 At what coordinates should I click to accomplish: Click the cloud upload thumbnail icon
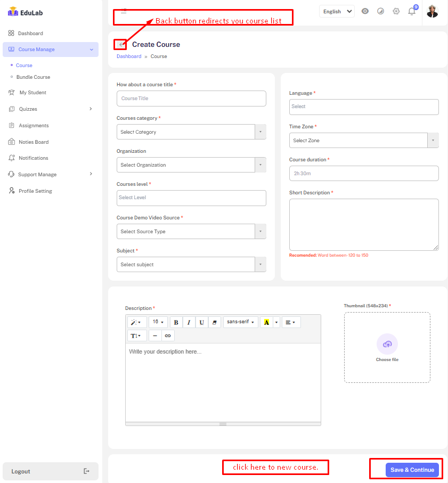tap(387, 344)
